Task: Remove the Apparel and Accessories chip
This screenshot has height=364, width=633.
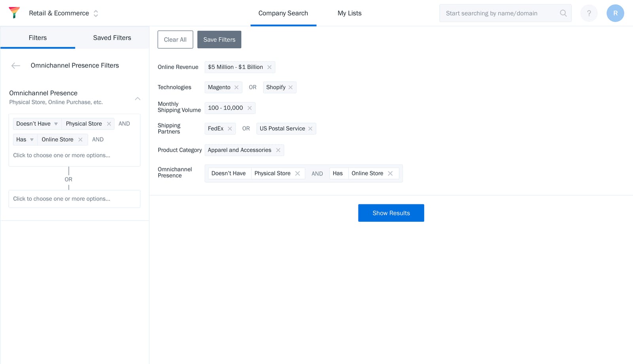Action: pyautogui.click(x=278, y=150)
